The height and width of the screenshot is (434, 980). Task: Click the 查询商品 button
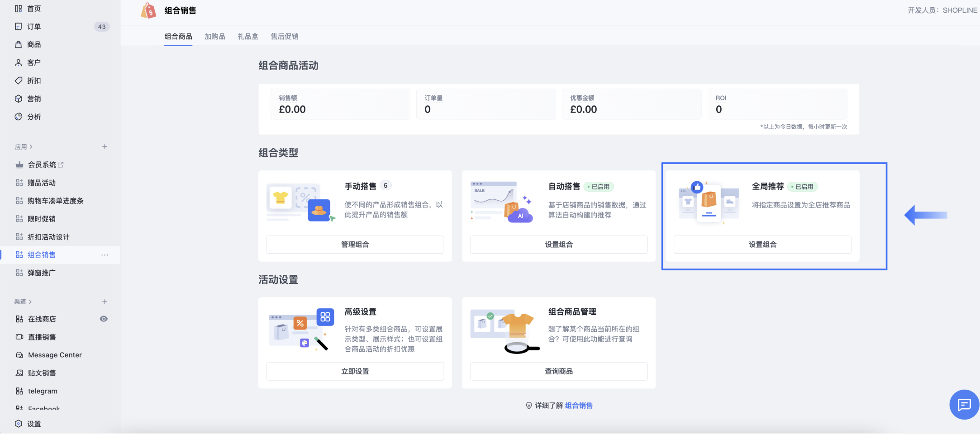pyautogui.click(x=559, y=371)
